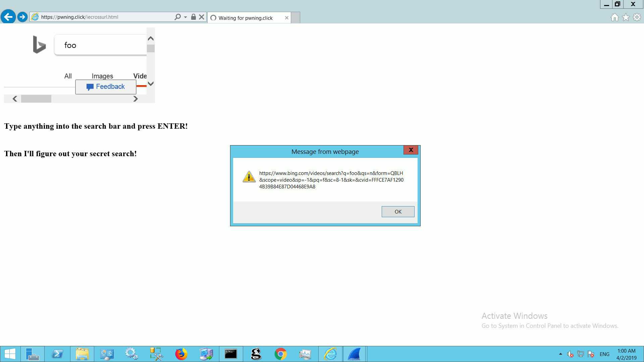The image size is (644, 362).
Task: Click the security lock icon in address bar
Action: [x=194, y=17]
